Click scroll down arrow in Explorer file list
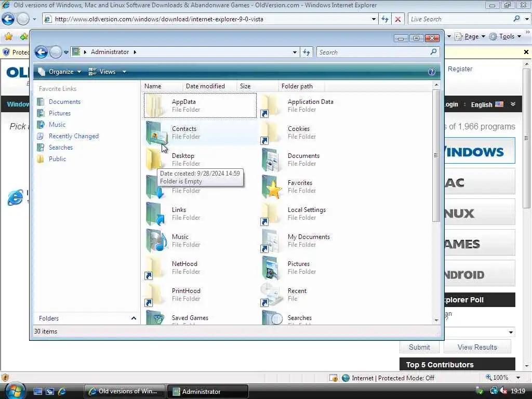Viewport: 532px width, 399px height. (x=436, y=320)
